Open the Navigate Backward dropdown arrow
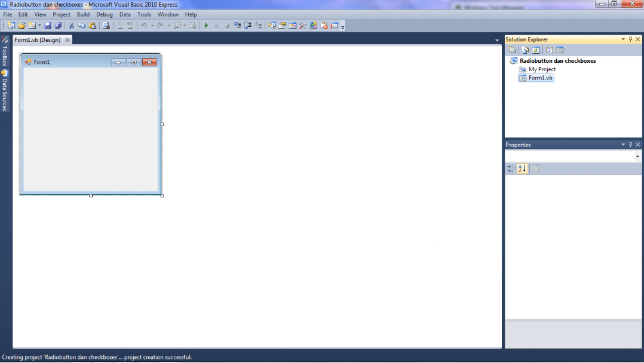Screen dimensions: 644x363 (x=185, y=26)
